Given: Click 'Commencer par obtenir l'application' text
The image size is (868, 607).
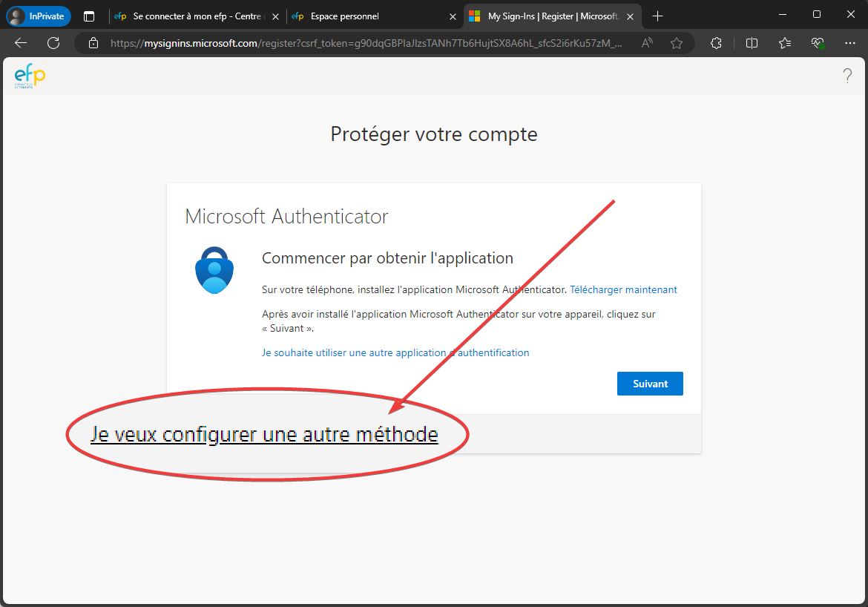Looking at the screenshot, I should [x=387, y=258].
